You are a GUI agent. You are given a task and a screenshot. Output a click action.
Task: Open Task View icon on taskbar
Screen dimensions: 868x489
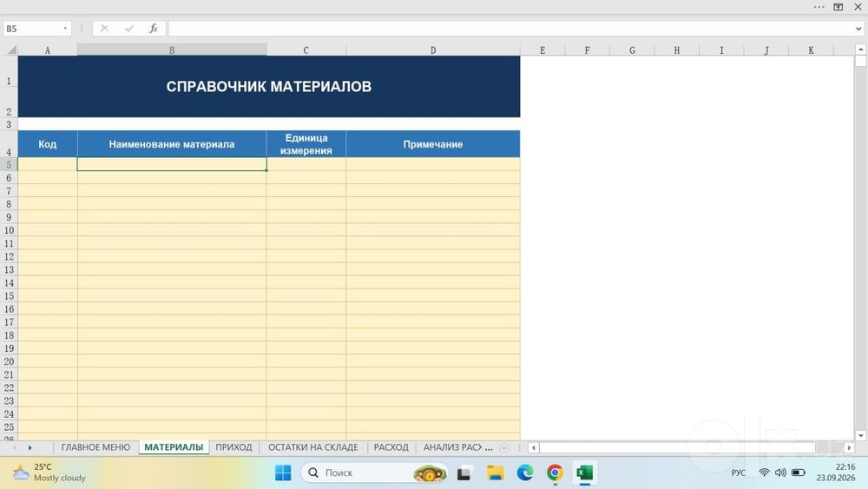[464, 473]
